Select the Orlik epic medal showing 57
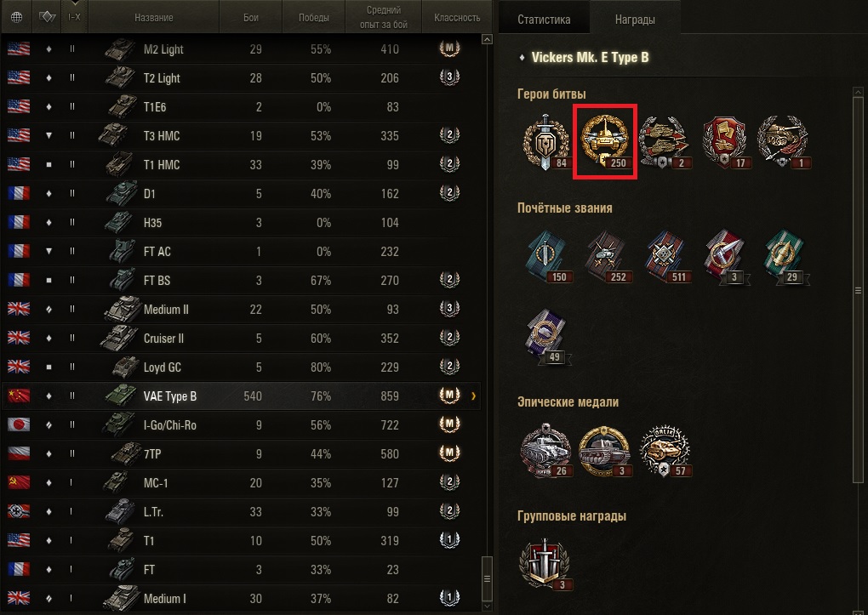 [x=665, y=450]
